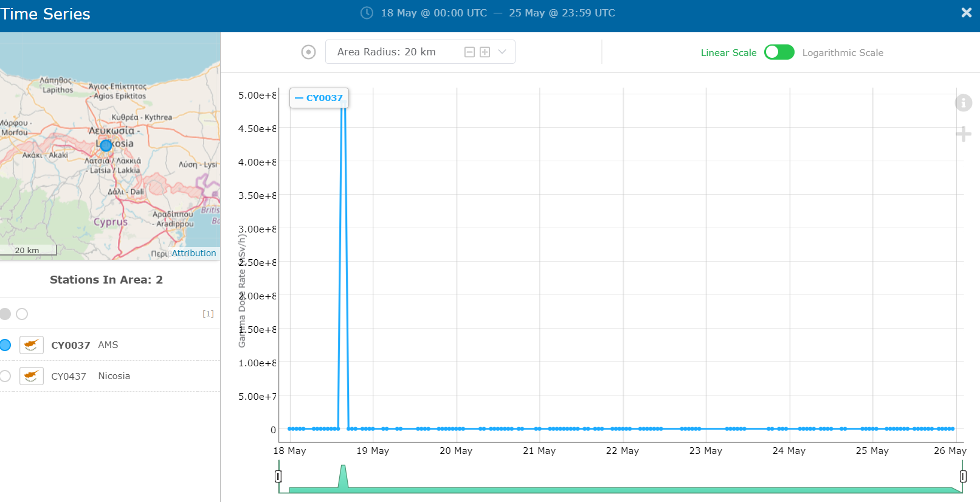Viewport: 980px width, 502px height.
Task: Click the clock icon beside date range
Action: pos(367,13)
